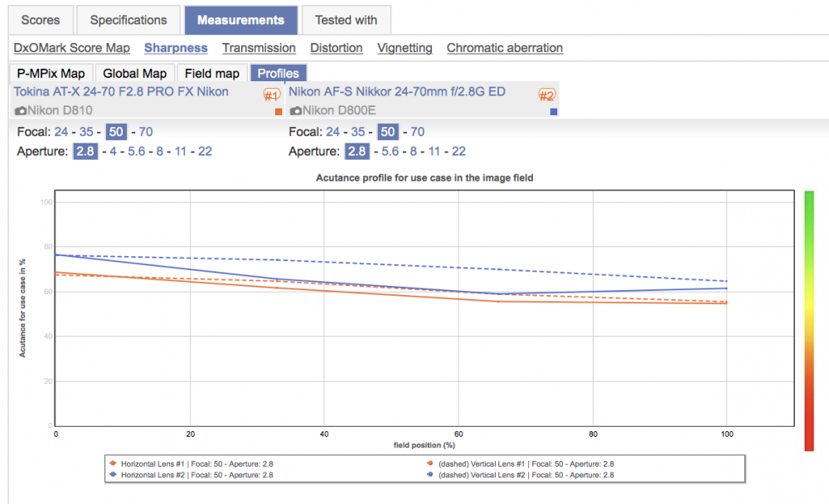
Task: Click the #1 lens badge icon
Action: (271, 95)
